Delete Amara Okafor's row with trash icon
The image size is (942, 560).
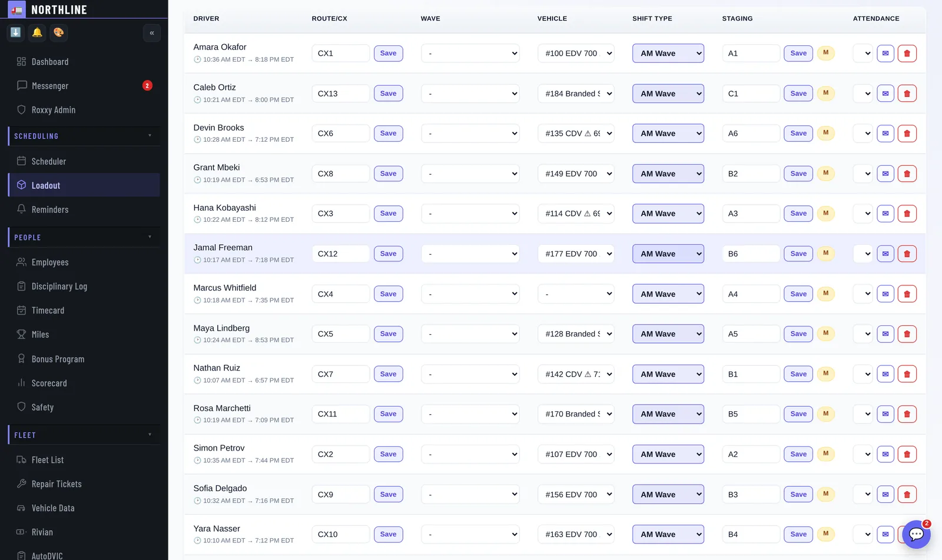907,54
